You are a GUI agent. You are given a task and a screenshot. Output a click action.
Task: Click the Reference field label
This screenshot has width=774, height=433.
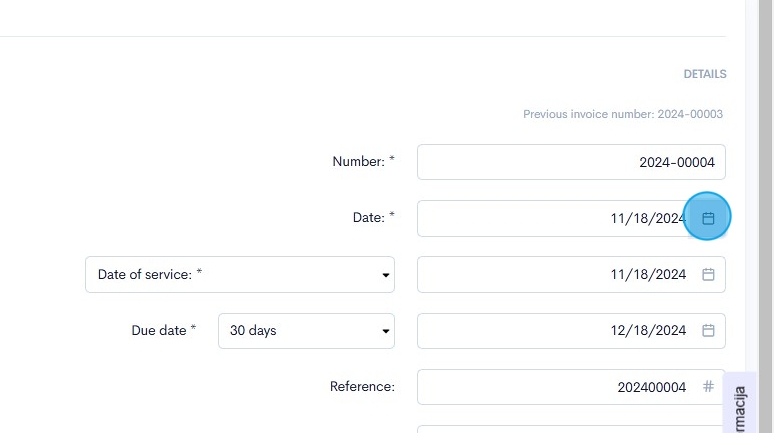(362, 386)
